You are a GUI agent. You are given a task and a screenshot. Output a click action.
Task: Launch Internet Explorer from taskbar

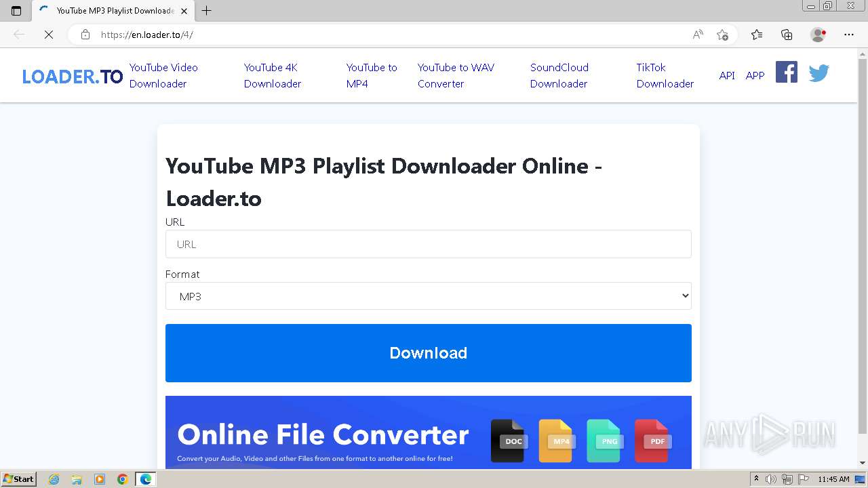(54, 479)
